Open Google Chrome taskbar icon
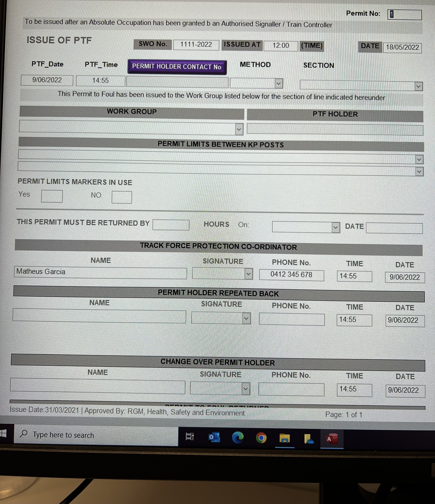The height and width of the screenshot is (504, 435). click(261, 438)
